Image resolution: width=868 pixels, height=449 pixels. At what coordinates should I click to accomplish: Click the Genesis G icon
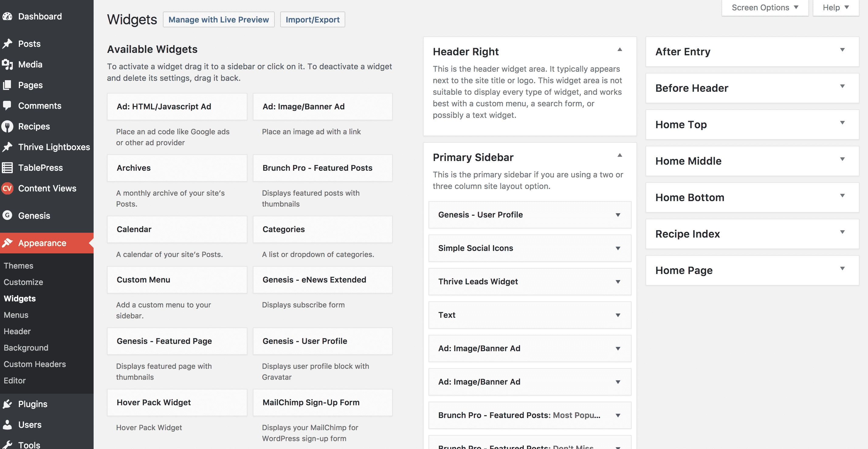pos(7,215)
